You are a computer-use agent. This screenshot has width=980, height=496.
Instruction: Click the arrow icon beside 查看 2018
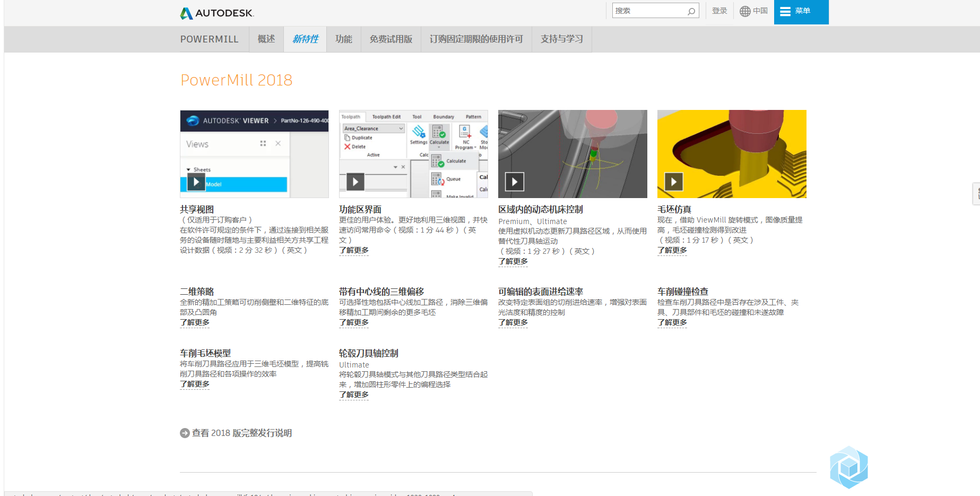click(185, 433)
